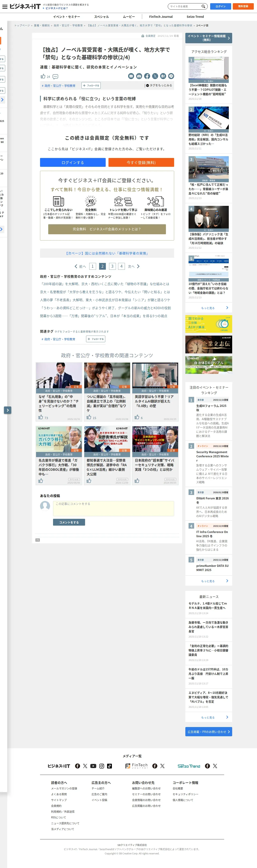Image resolution: width=257 pixels, height=868 pixels.
Task: Open メールマガジンの登録 footer link
Action: [64, 789]
